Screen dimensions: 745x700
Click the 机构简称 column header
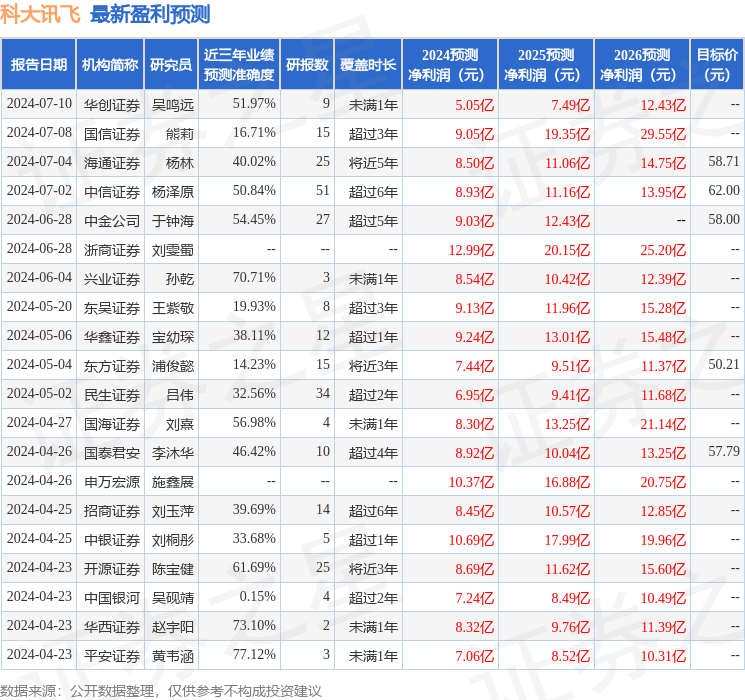110,65
